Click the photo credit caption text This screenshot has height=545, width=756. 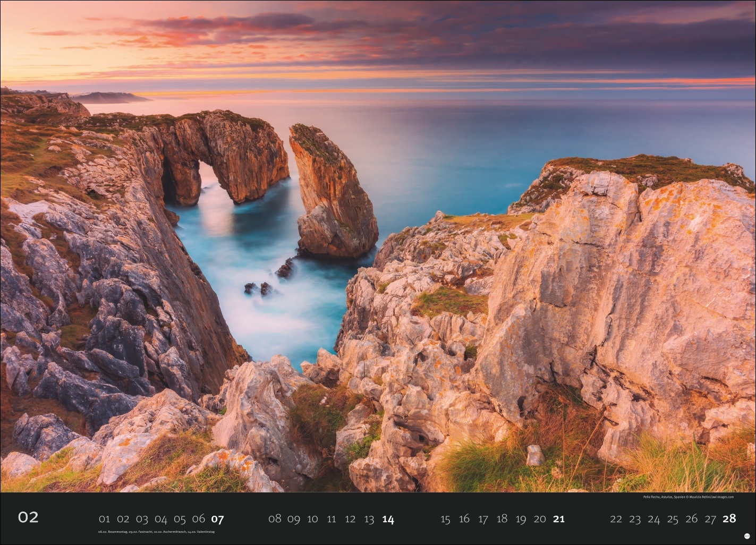point(688,497)
